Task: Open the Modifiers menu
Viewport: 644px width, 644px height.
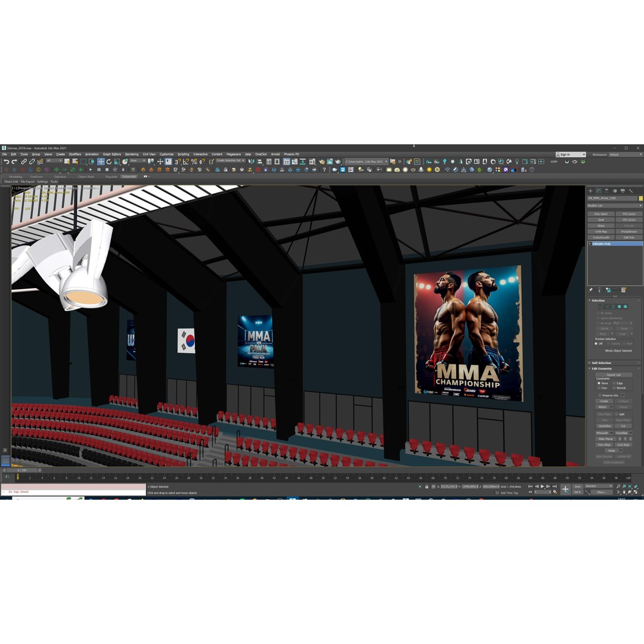Action: pyautogui.click(x=75, y=154)
